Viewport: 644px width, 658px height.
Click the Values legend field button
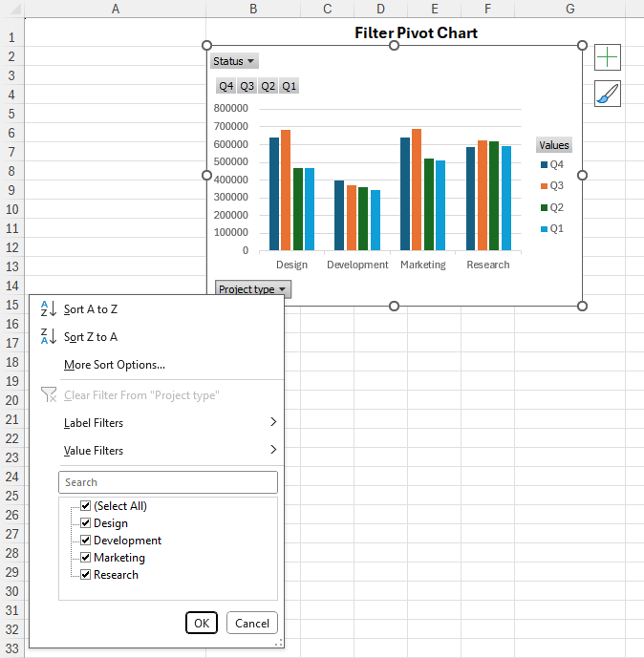[554, 145]
